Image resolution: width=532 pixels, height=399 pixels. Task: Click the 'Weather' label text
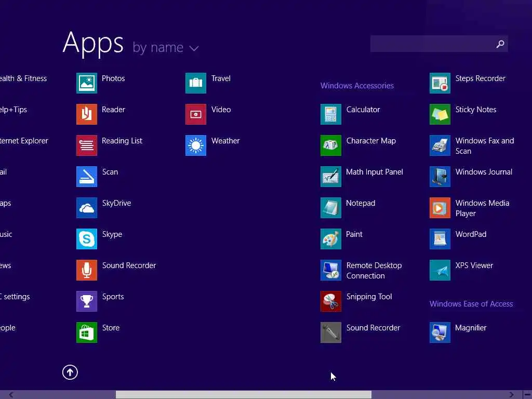[x=225, y=141]
